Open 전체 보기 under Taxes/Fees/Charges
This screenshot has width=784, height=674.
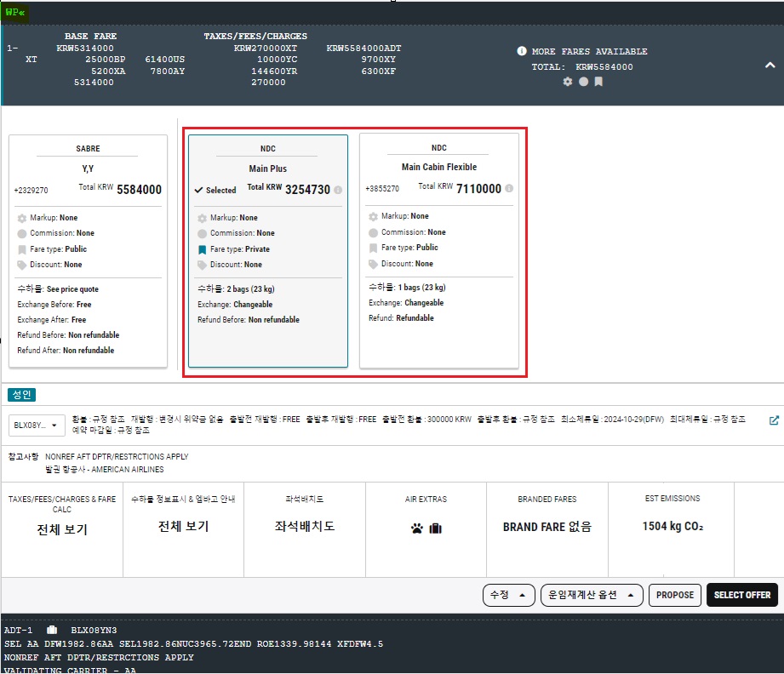(x=62, y=529)
